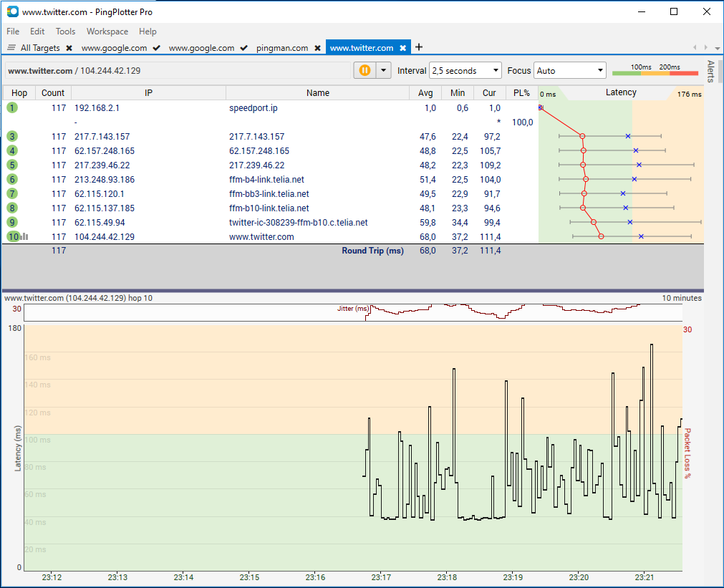Viewport: 724px width, 588px height.
Task: Click the 10 minutes timeline span label
Action: tap(682, 298)
